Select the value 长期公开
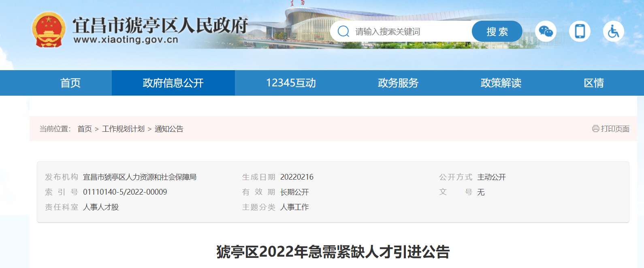 click(x=294, y=192)
